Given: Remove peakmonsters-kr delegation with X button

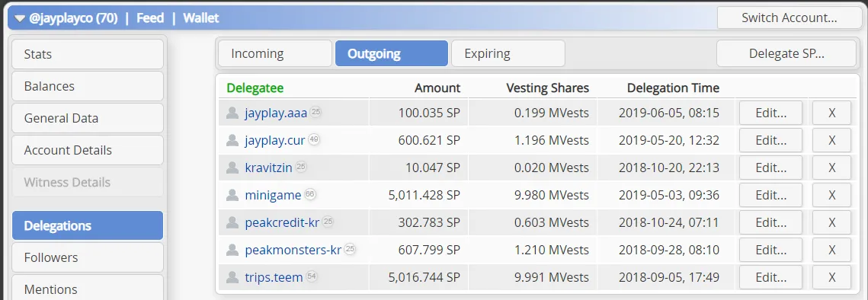Looking at the screenshot, I should (x=831, y=250).
